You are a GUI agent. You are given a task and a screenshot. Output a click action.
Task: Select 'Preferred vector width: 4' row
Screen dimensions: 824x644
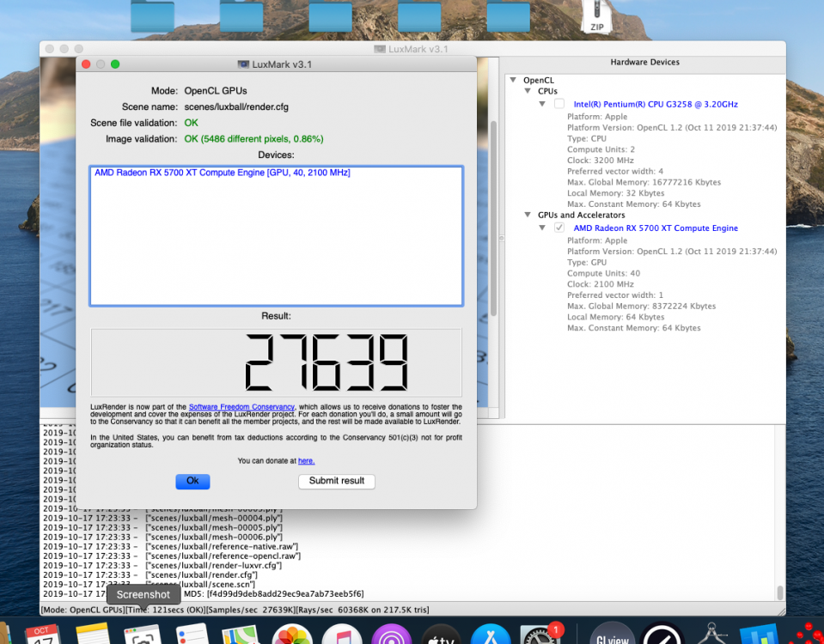pyautogui.click(x=615, y=171)
